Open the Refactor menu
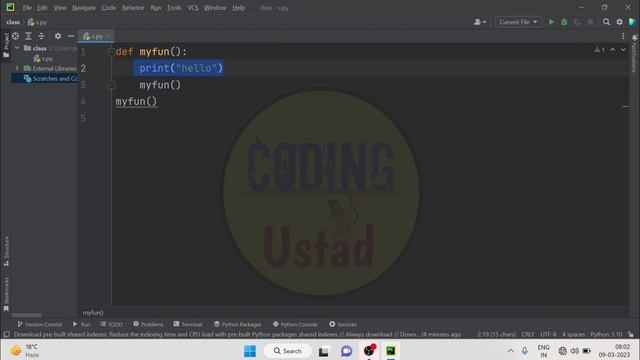This screenshot has height=360, width=640. pos(133,8)
